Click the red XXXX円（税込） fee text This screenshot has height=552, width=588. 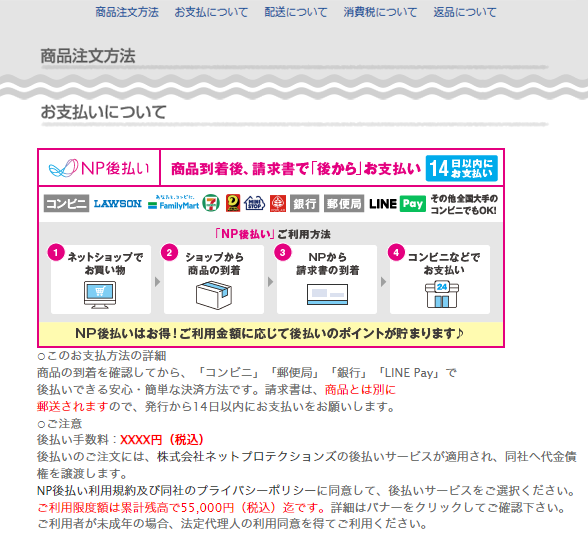pyautogui.click(x=162, y=440)
